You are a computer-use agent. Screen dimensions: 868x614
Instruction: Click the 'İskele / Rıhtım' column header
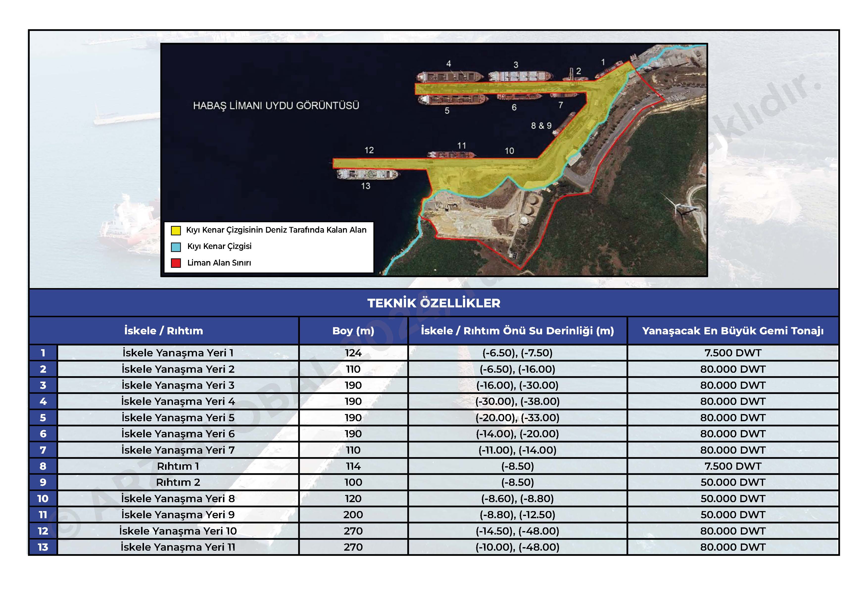pos(164,331)
